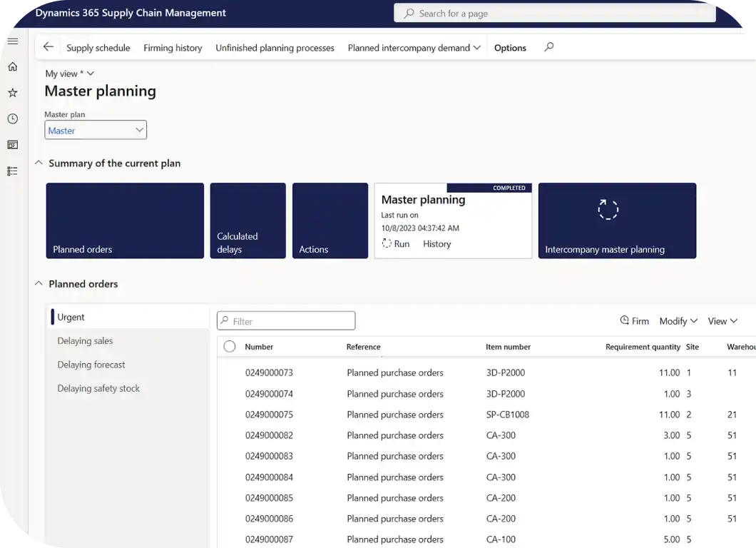Open the Firming history page

point(173,48)
